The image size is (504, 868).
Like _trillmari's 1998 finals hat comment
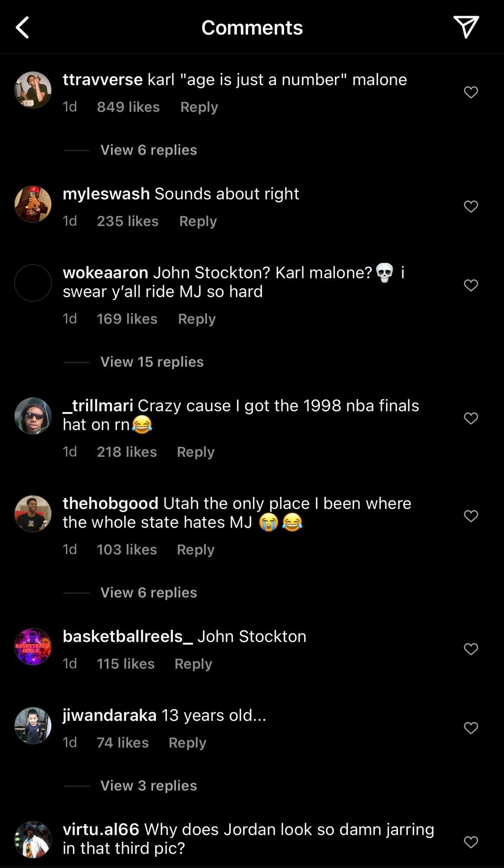click(470, 418)
